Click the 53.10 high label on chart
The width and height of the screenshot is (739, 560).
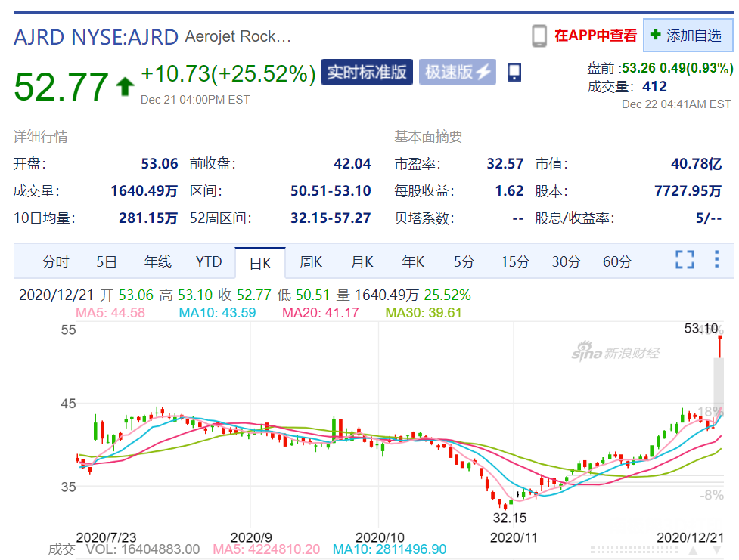coord(701,328)
